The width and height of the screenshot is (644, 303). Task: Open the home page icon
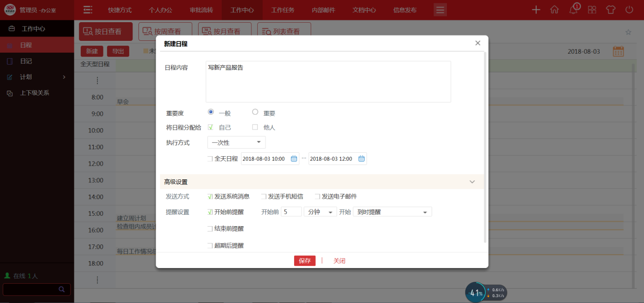[554, 9]
